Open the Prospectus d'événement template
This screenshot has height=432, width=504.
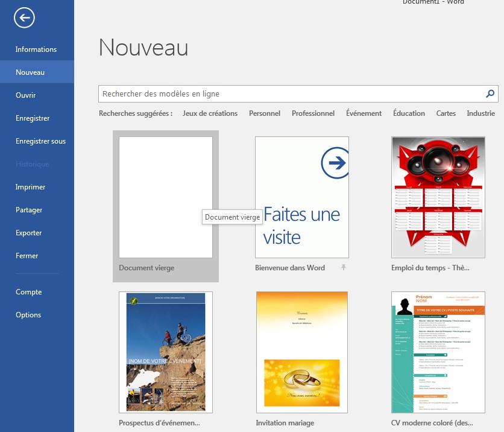[x=165, y=352]
